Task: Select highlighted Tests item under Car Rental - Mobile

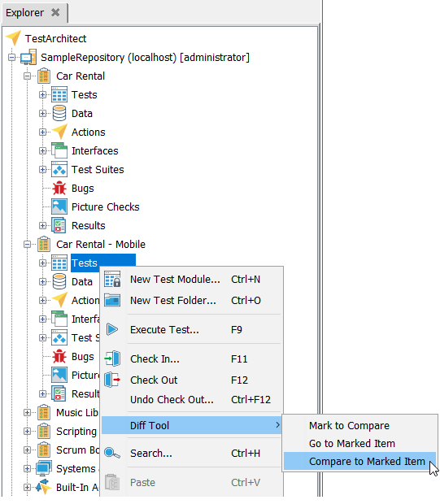Action: (103, 263)
